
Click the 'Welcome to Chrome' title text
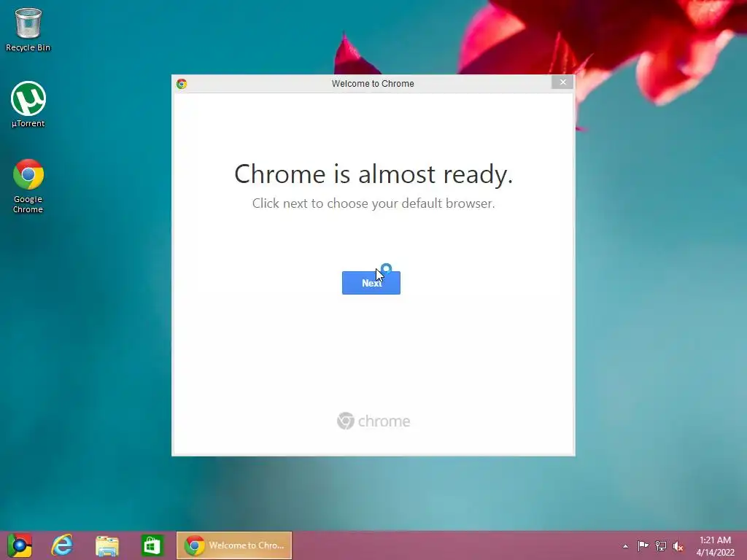[373, 84]
